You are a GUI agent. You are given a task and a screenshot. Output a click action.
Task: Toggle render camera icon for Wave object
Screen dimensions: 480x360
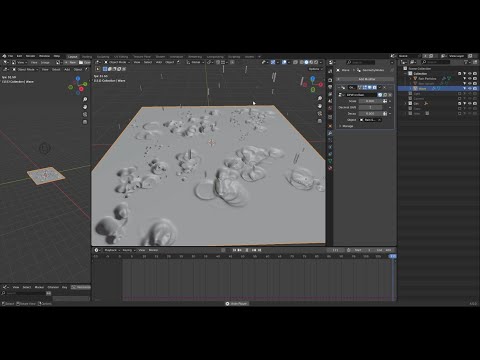[x=475, y=89]
